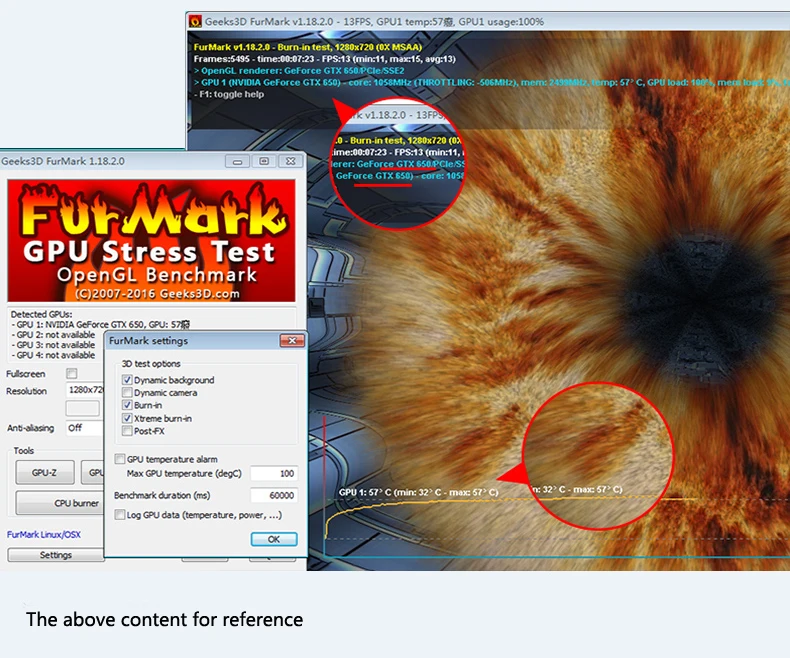The image size is (790, 658).
Task: Open the Anti-aliasing dropdown set to Off
Action: click(85, 428)
